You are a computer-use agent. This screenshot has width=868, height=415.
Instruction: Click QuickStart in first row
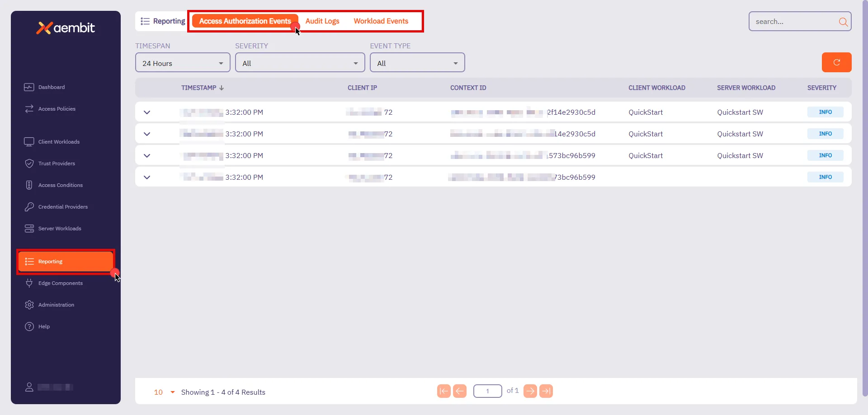coord(646,112)
